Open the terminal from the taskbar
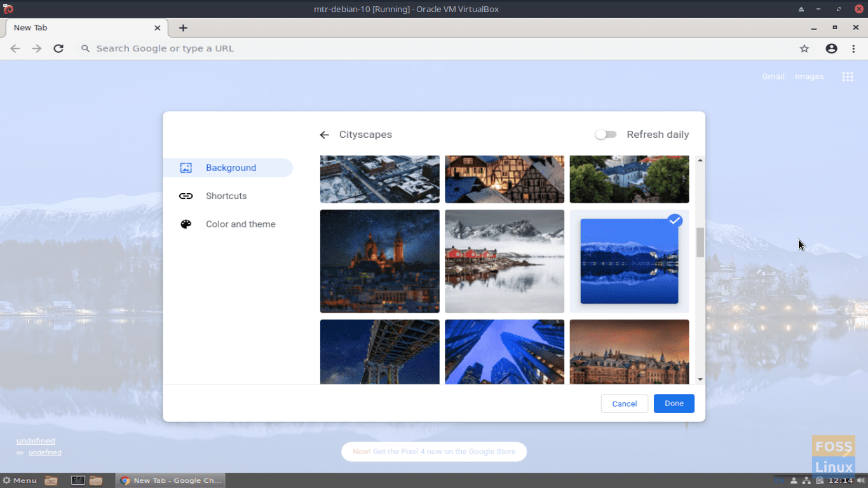The width and height of the screenshot is (868, 488). tap(78, 480)
